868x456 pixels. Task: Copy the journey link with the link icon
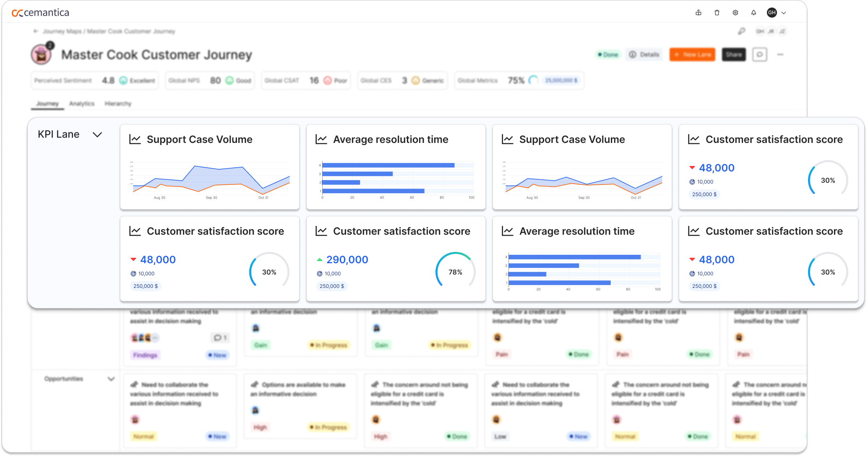coord(742,31)
